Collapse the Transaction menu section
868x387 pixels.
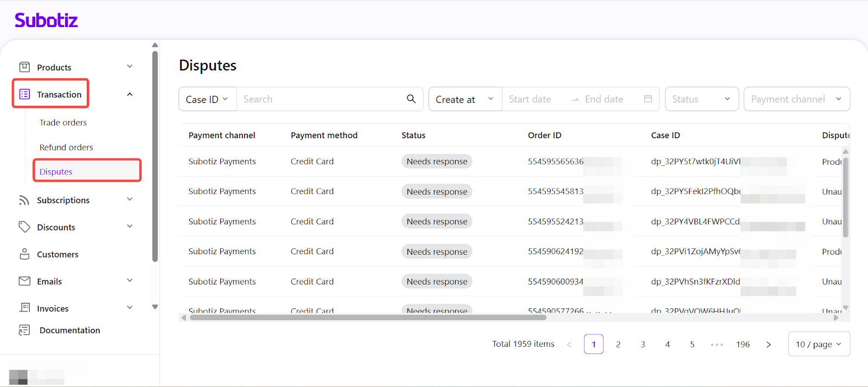tap(130, 94)
